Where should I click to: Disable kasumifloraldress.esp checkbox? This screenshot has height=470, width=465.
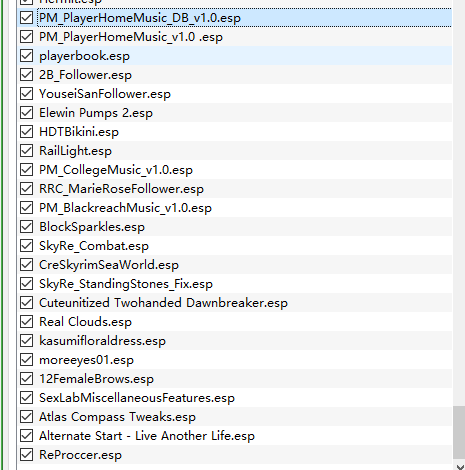pyautogui.click(x=26, y=341)
